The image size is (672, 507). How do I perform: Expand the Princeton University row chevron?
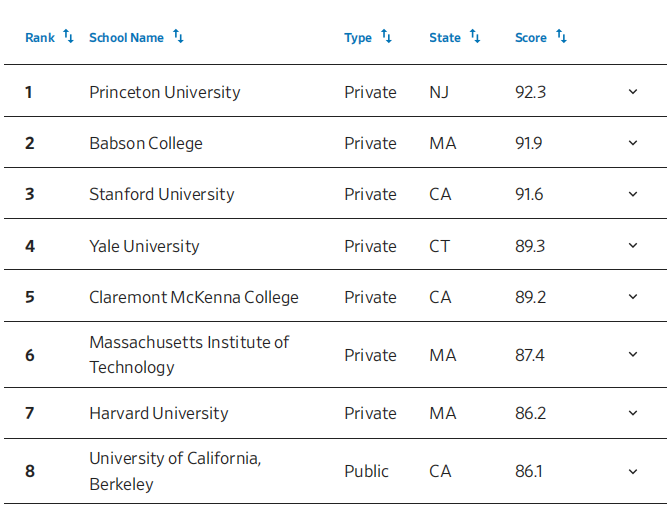[x=633, y=92]
